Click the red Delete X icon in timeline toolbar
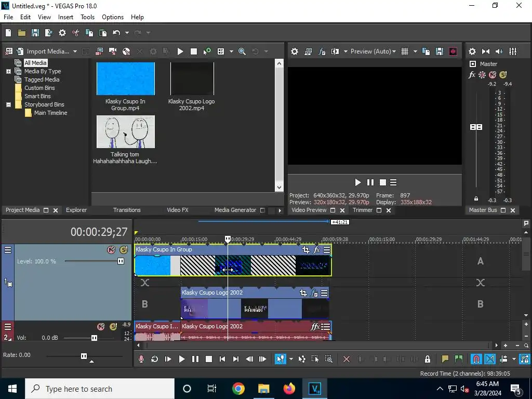Viewport: 532px width, 399px height. [x=347, y=359]
